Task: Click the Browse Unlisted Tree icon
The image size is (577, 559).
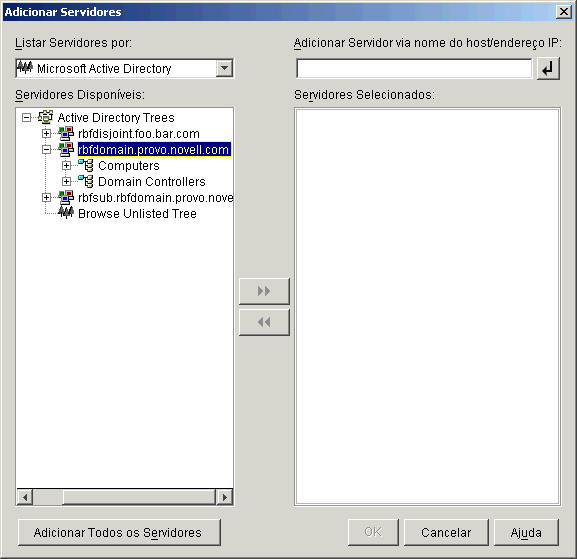Action: click(66, 213)
